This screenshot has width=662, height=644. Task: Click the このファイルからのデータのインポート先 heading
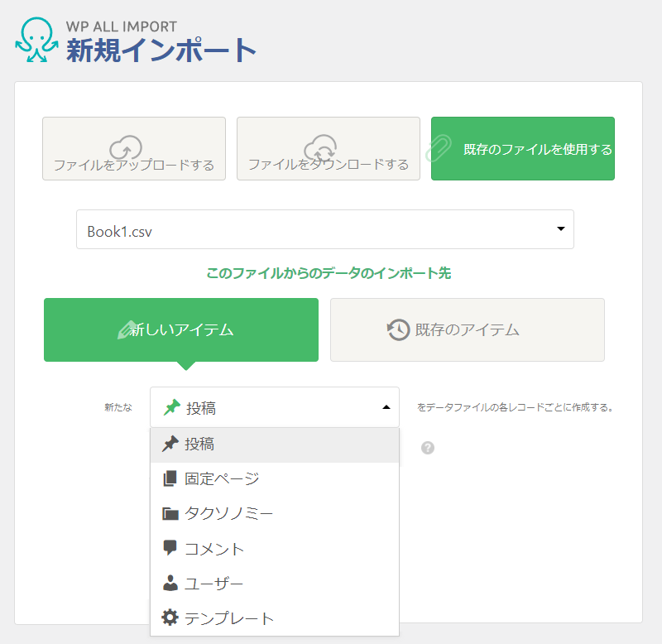pos(329,273)
